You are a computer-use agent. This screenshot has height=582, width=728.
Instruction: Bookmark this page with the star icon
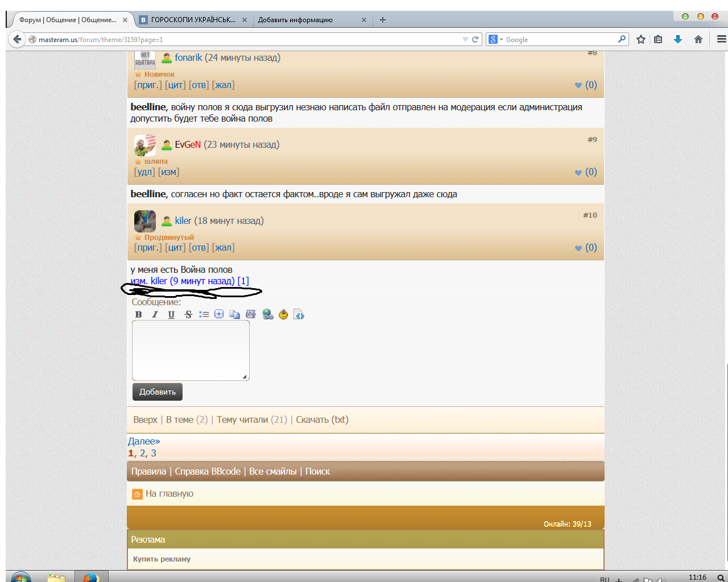[x=641, y=39]
